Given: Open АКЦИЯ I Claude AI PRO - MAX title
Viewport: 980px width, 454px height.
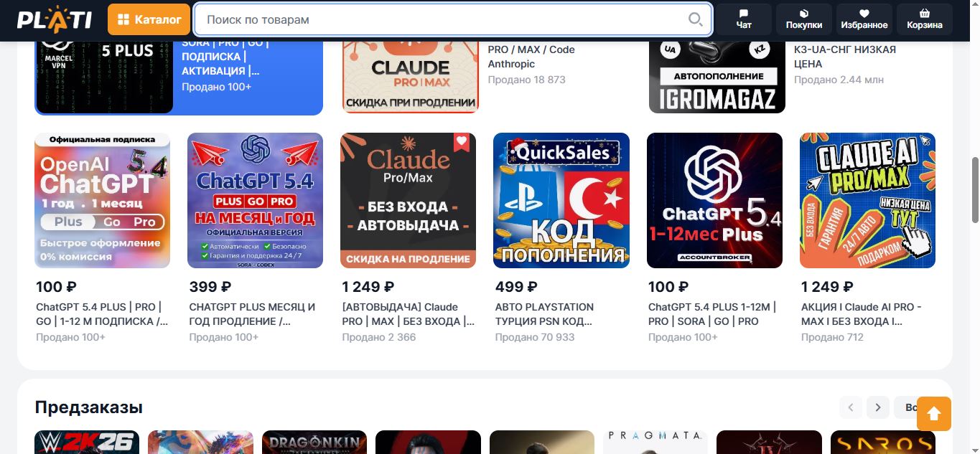Looking at the screenshot, I should (862, 314).
